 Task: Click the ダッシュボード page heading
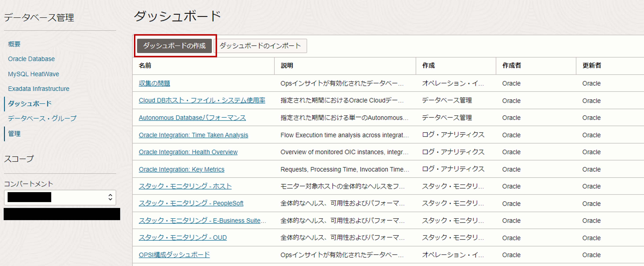pyautogui.click(x=177, y=16)
